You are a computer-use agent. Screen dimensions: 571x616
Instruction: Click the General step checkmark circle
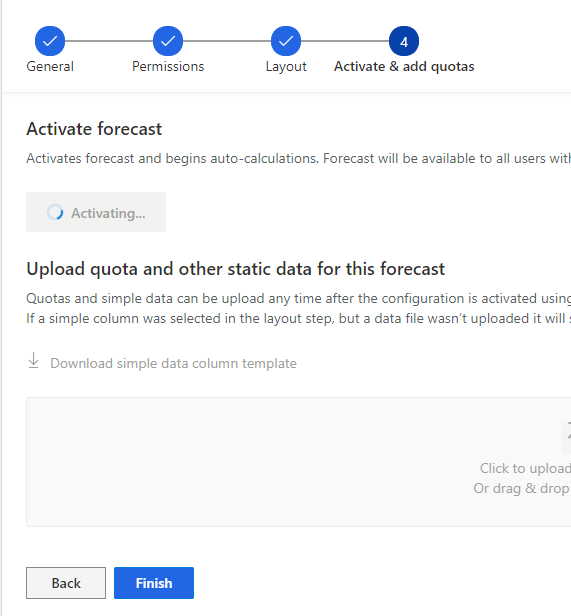50,41
